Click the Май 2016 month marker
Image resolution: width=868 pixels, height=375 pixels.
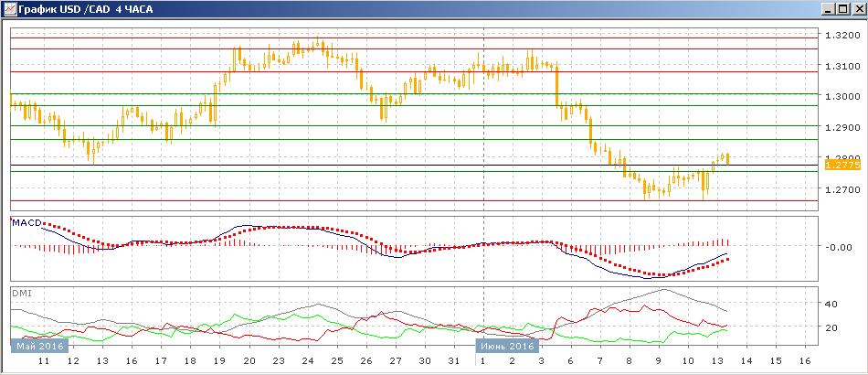[38, 347]
